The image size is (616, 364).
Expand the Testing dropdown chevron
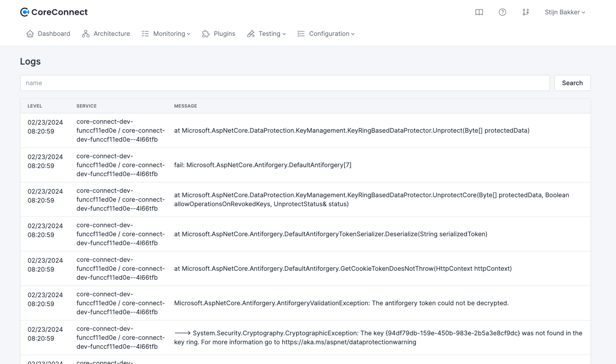tap(284, 34)
